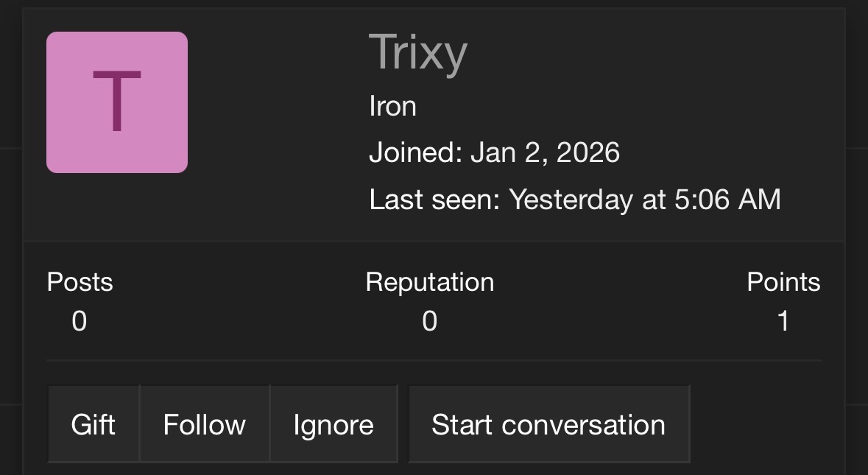
Task: Start a conversation with Trixy
Action: pyautogui.click(x=548, y=425)
